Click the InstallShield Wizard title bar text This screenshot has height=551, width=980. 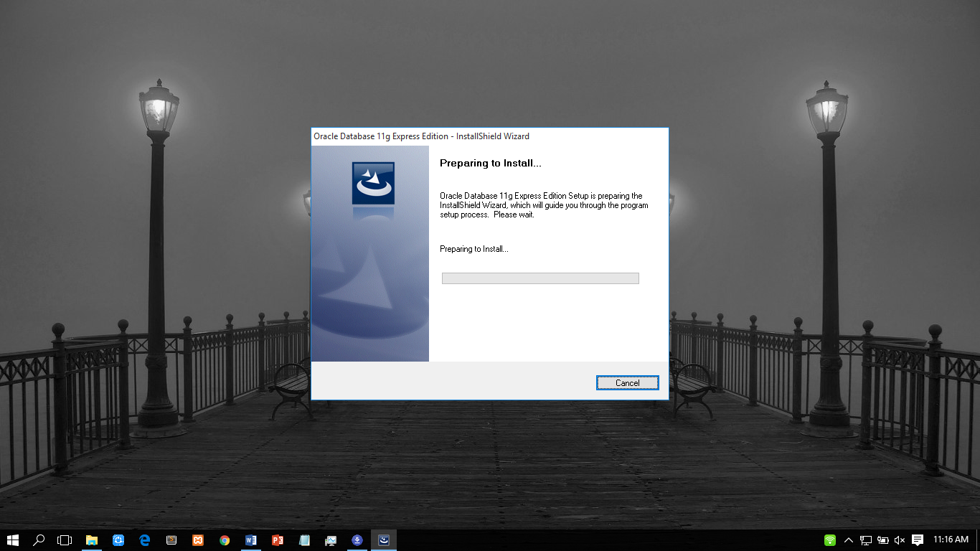click(x=421, y=136)
